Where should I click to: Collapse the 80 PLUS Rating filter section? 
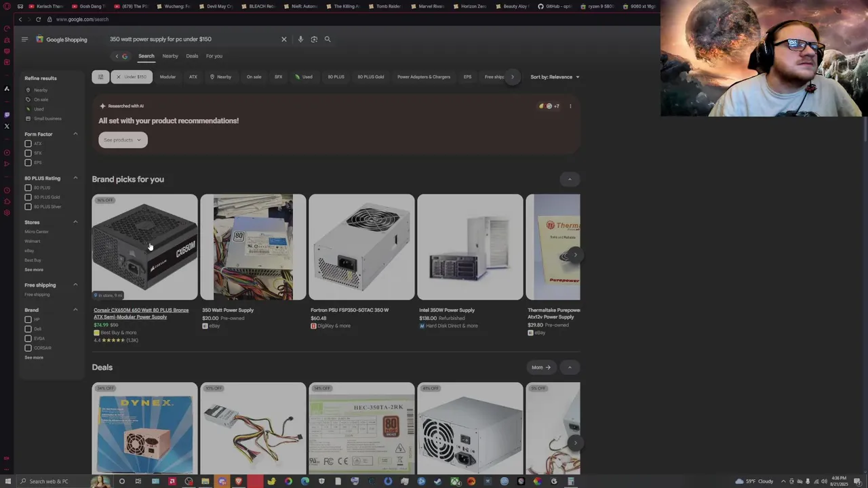tap(75, 178)
